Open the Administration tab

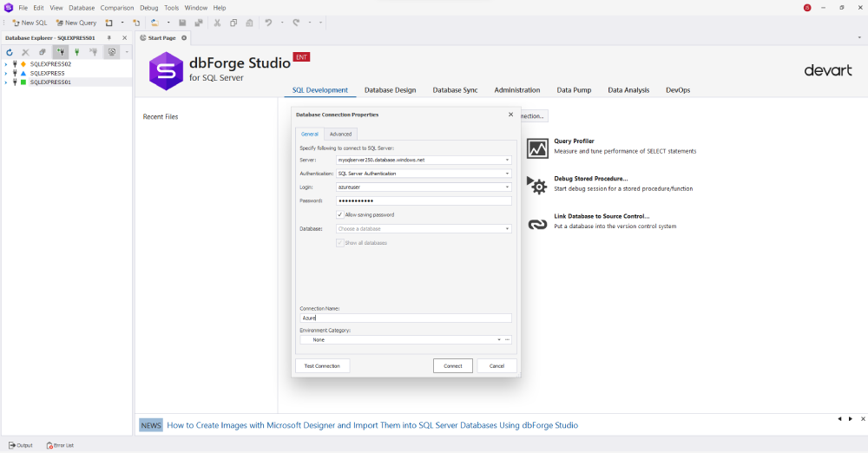coord(517,89)
